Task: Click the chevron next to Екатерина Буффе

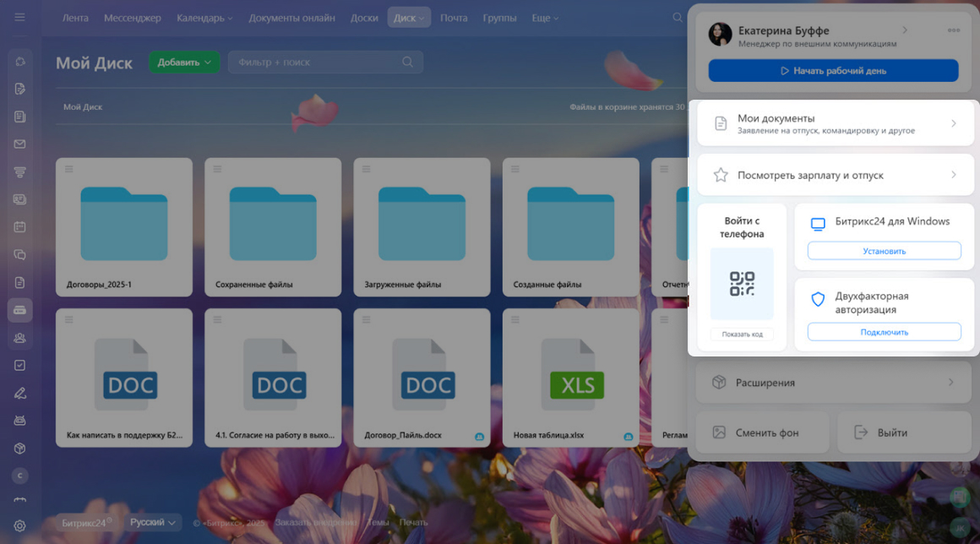Action: coord(904,30)
